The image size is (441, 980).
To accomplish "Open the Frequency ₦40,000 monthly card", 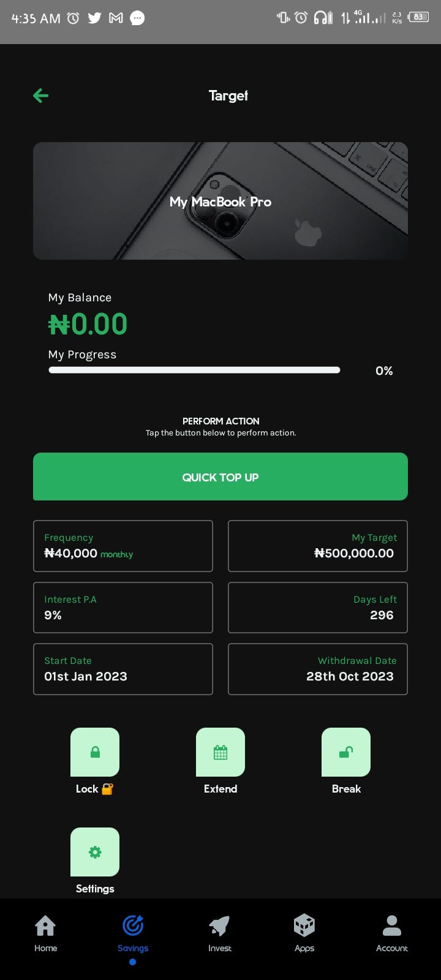I will [123, 546].
